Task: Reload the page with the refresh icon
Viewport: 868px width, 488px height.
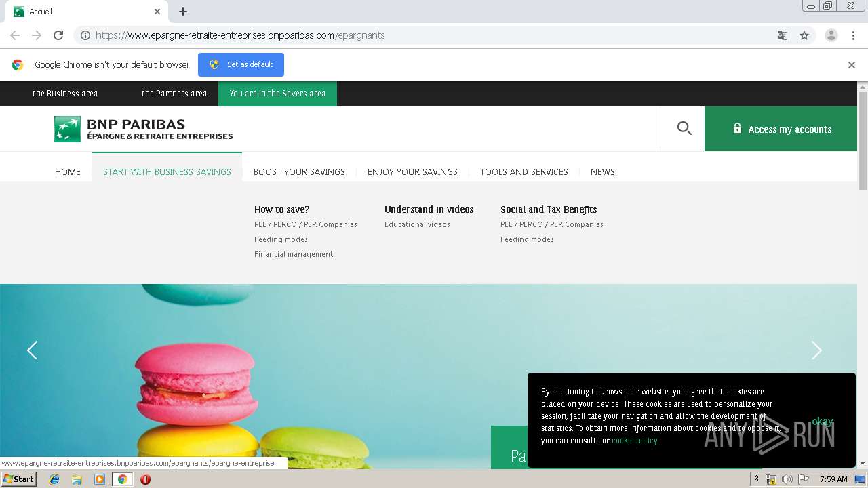Action: pos(58,35)
